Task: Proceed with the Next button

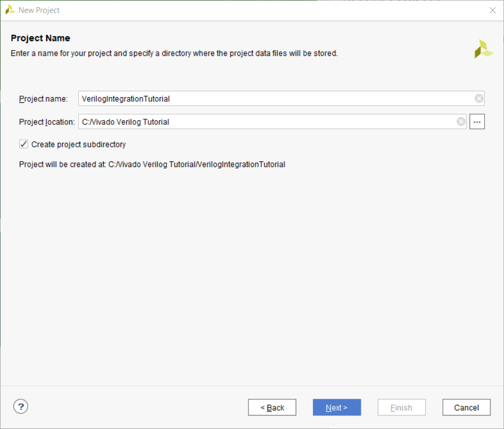Action: (337, 407)
